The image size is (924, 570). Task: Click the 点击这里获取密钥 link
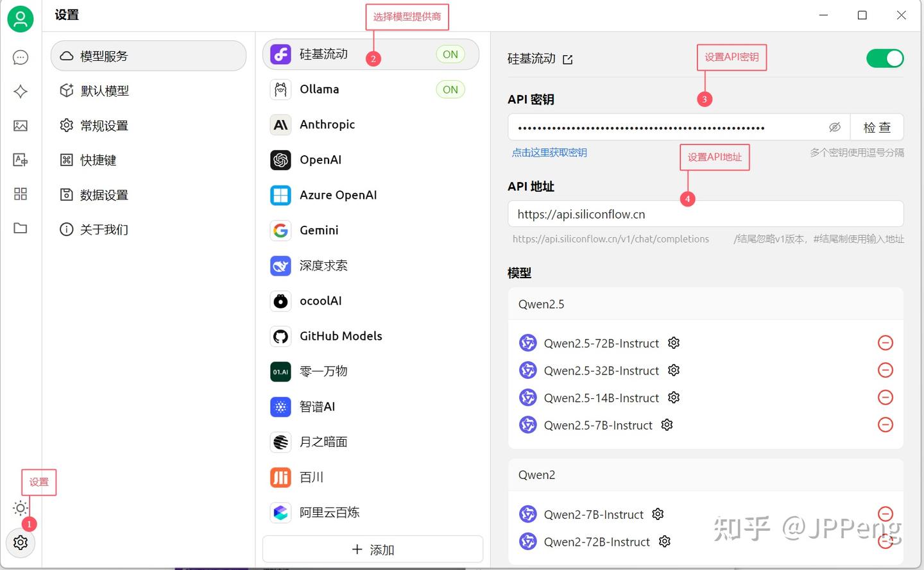(x=549, y=153)
